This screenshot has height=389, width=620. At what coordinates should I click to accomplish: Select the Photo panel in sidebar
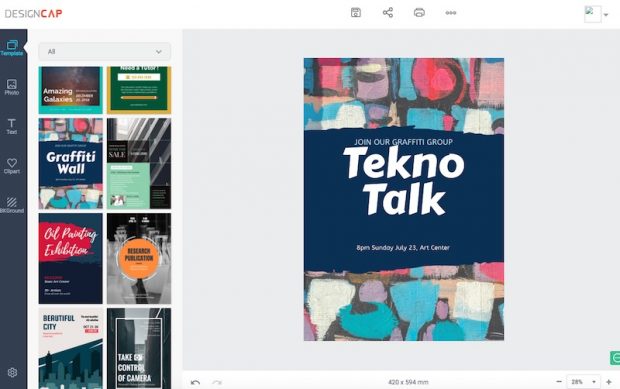point(12,87)
